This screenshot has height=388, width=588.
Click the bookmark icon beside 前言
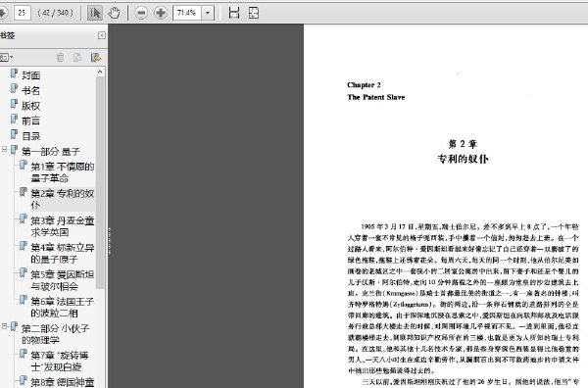click(x=15, y=119)
